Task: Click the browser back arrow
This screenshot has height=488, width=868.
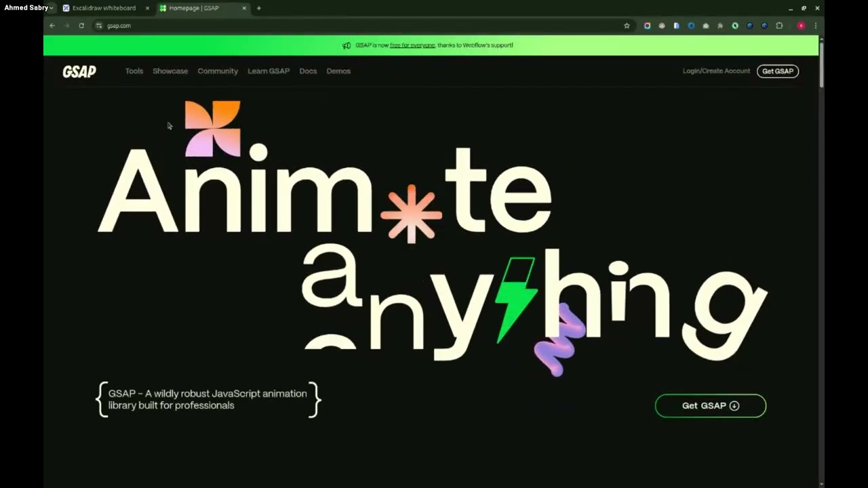Action: pyautogui.click(x=52, y=26)
